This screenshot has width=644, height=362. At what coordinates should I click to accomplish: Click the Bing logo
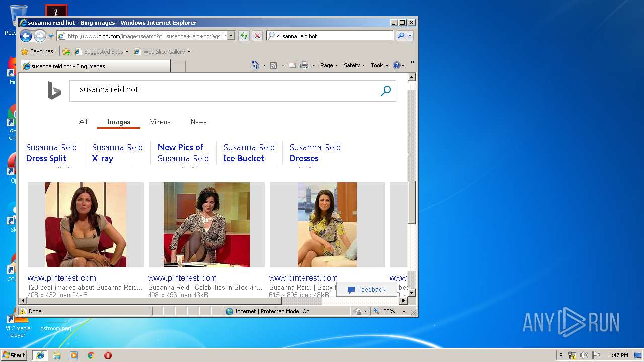click(x=54, y=91)
